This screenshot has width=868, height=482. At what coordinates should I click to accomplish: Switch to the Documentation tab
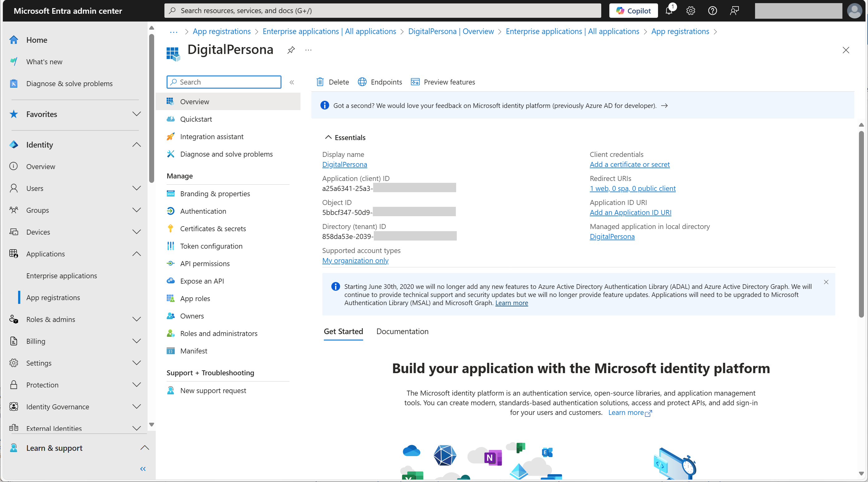click(402, 331)
